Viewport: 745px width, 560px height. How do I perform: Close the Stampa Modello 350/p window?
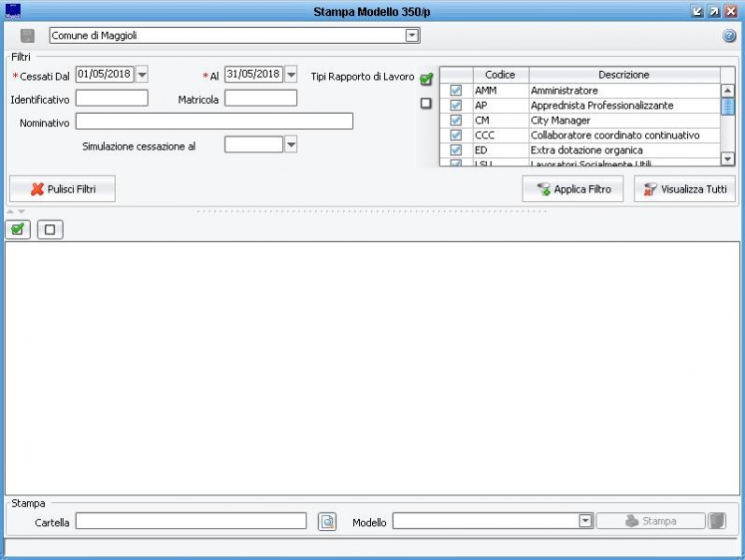731,11
